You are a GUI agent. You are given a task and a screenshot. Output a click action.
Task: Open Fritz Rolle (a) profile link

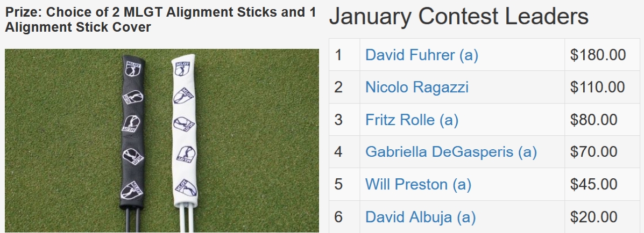412,119
